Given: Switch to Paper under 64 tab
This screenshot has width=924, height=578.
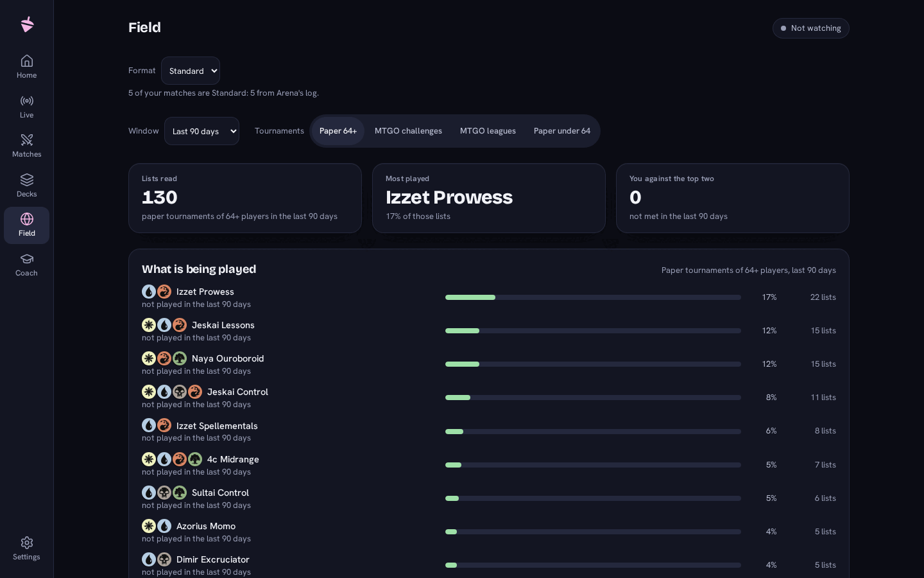Looking at the screenshot, I should click(562, 131).
